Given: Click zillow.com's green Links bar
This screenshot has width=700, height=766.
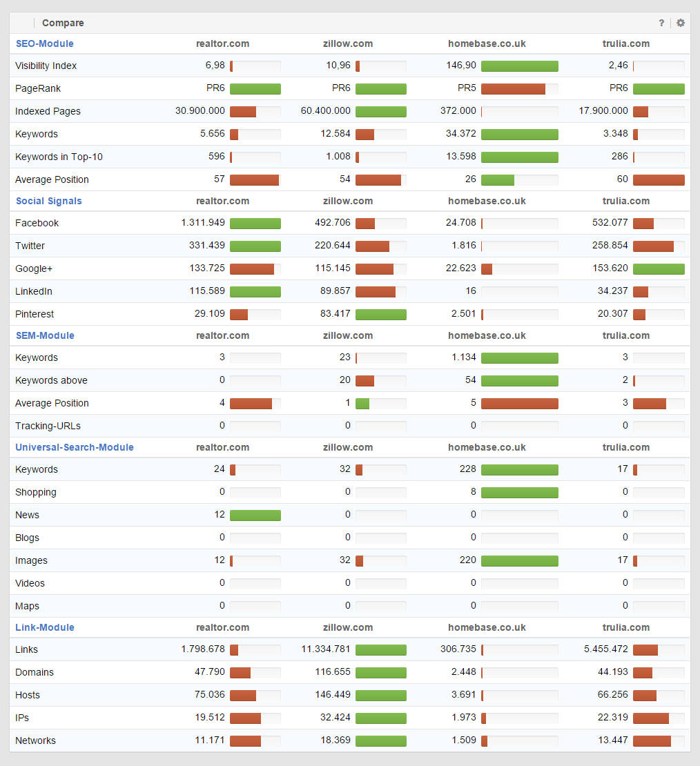Looking at the screenshot, I should (380, 649).
